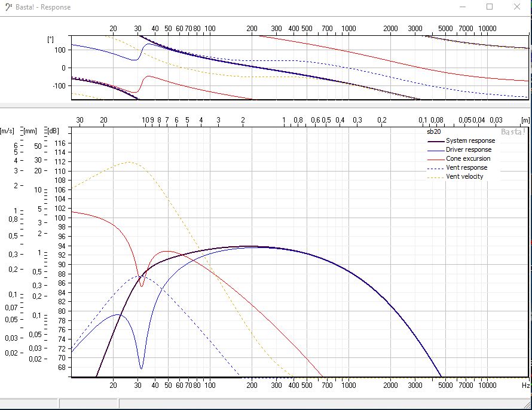This screenshot has width=532, height=410.
Task: Click the 'sb20' legend title
Action: pos(433,131)
